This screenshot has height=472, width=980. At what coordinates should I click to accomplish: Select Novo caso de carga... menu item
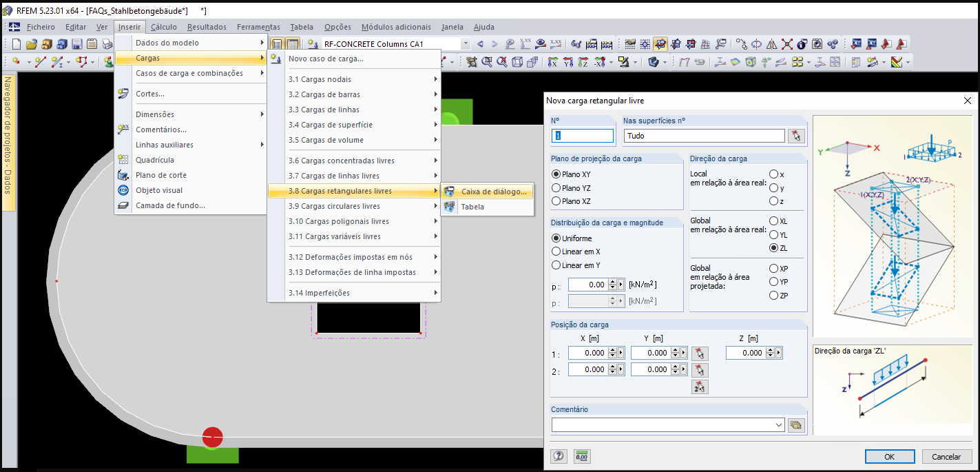pyautogui.click(x=354, y=59)
